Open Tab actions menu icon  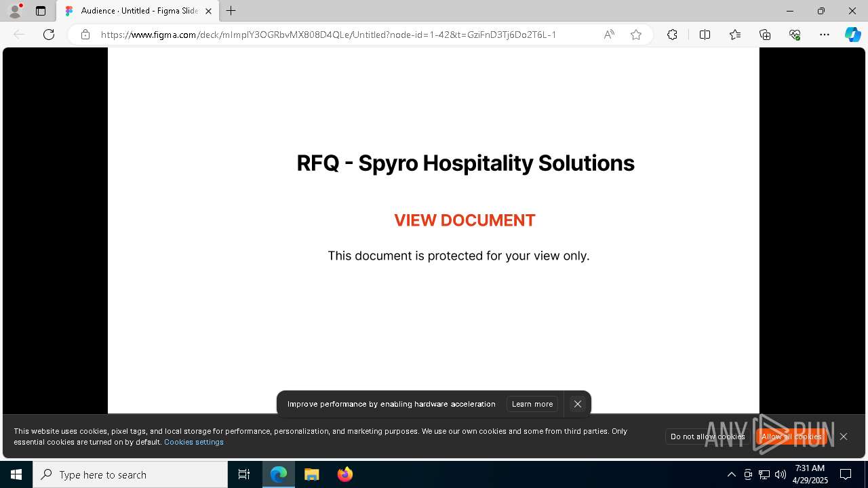pyautogui.click(x=41, y=11)
